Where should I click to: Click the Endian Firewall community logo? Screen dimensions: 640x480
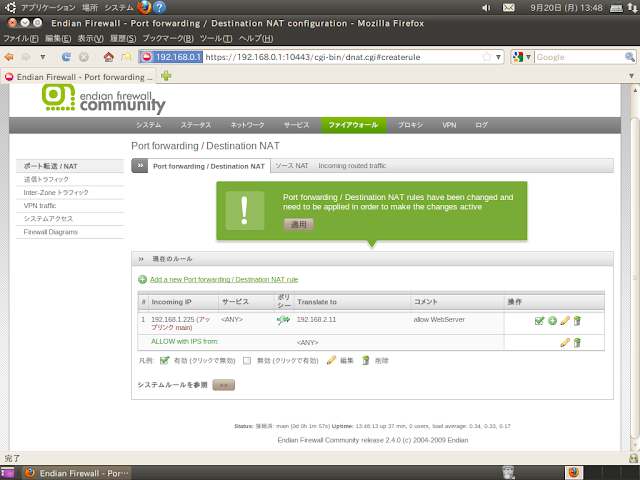(104, 98)
